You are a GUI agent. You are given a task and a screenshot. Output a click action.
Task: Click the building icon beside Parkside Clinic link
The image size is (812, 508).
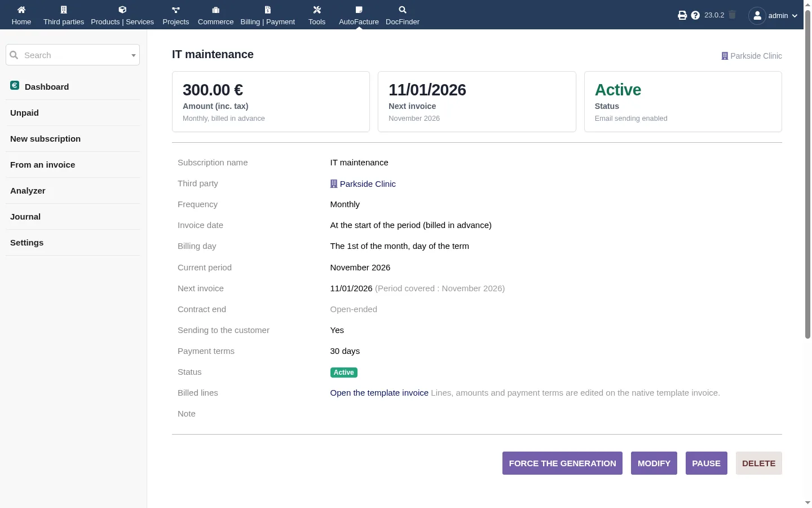coord(334,183)
